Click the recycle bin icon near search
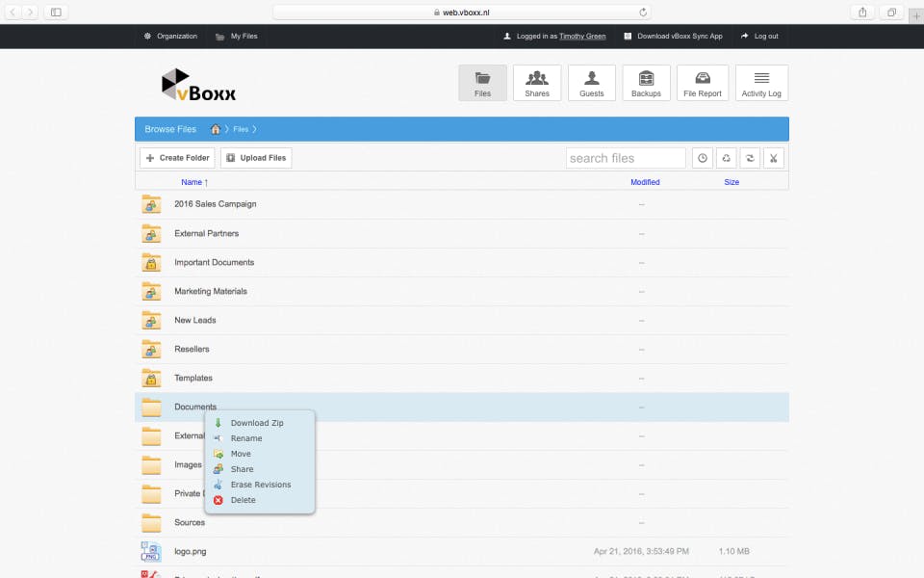This screenshot has width=924, height=578. point(726,158)
